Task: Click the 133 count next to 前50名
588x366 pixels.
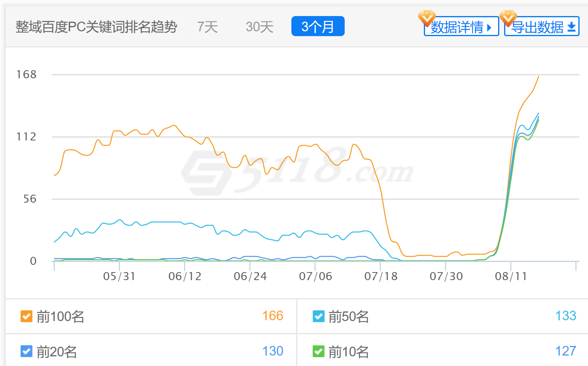Action: (x=566, y=316)
